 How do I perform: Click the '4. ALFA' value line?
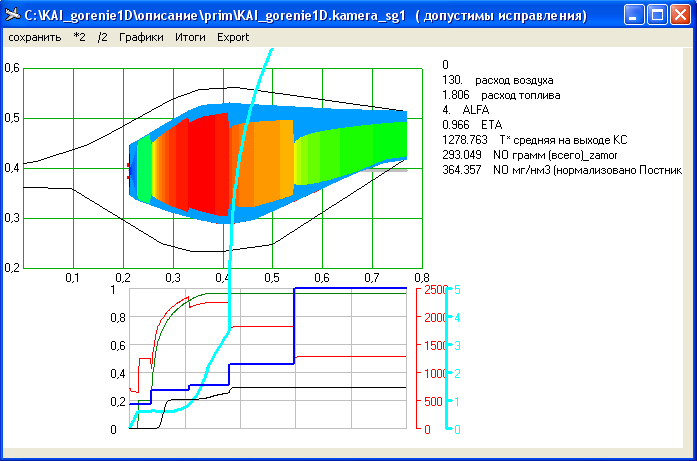[465, 110]
